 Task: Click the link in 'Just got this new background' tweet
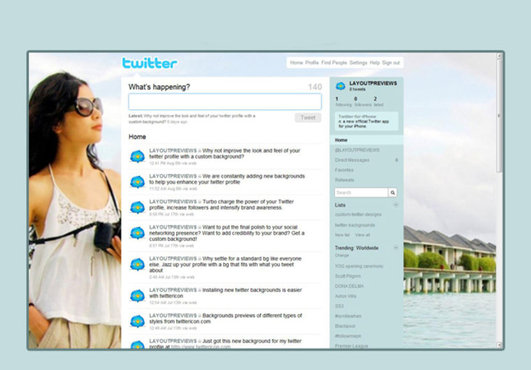click(200, 347)
